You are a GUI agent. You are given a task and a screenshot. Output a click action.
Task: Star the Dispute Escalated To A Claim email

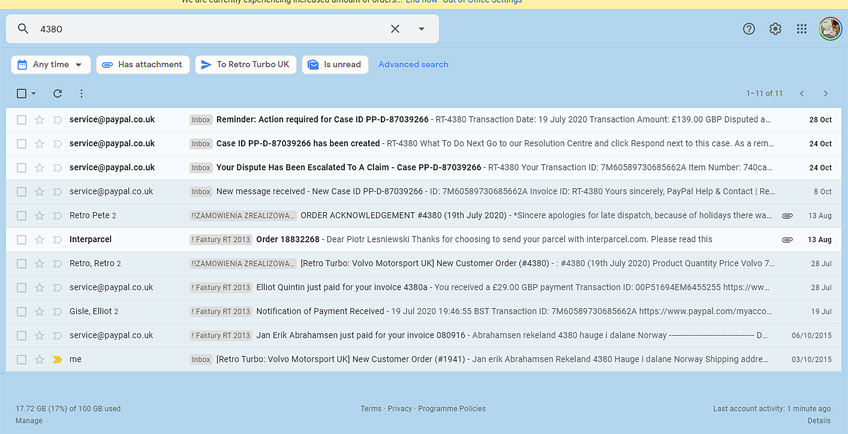click(x=39, y=168)
